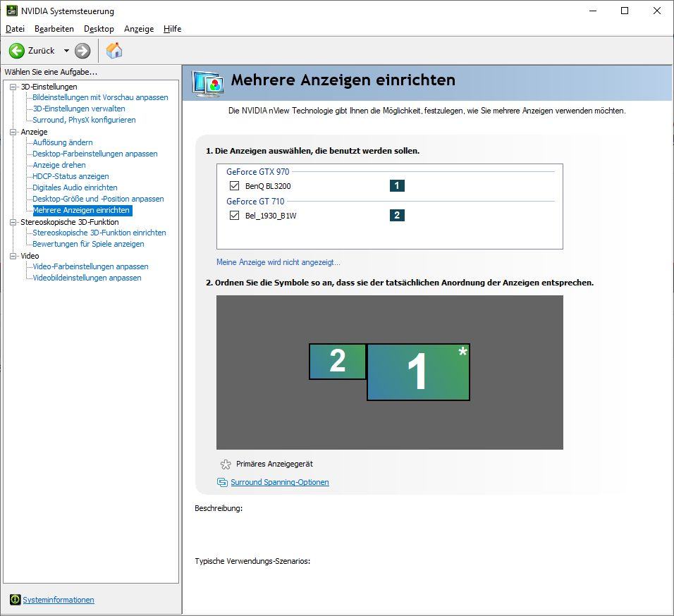Click the number 2 badge next to Bel_1930_B1W
Image resolution: width=674 pixels, height=616 pixels.
(x=397, y=215)
